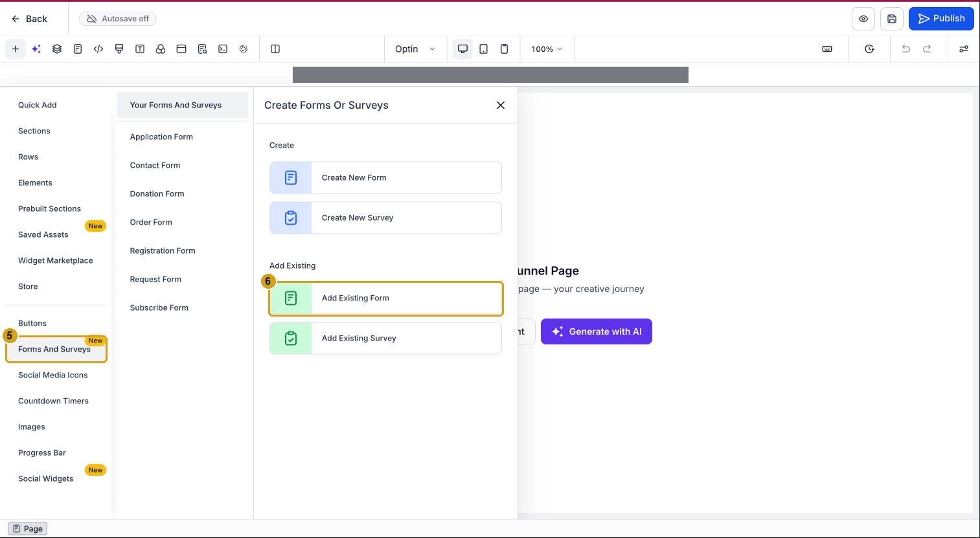Click the split column layout icon

pos(275,49)
